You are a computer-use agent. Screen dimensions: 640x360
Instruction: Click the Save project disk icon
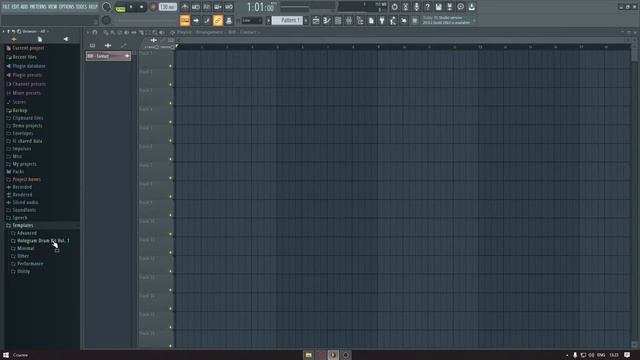pos(438,7)
